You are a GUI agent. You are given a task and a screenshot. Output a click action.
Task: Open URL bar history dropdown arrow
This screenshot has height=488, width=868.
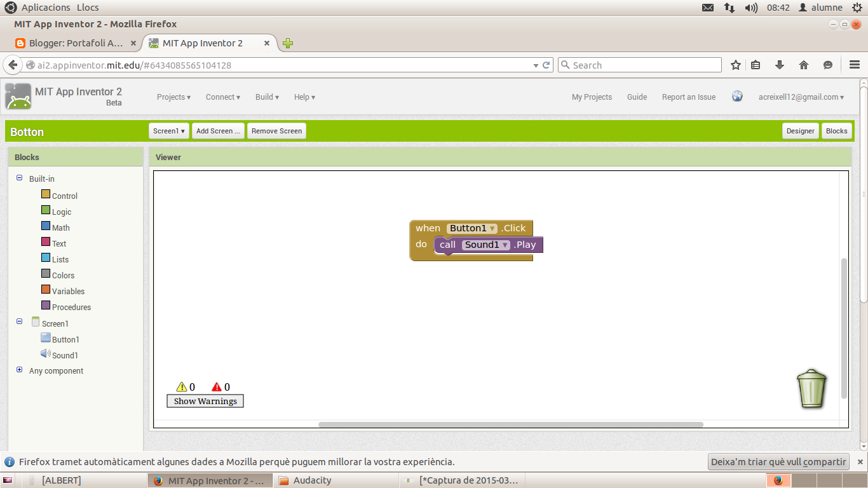click(x=536, y=65)
